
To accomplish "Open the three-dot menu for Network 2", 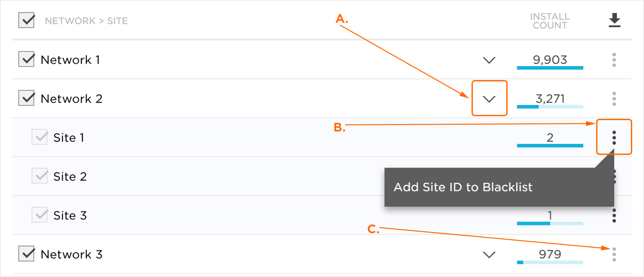I will (x=614, y=99).
